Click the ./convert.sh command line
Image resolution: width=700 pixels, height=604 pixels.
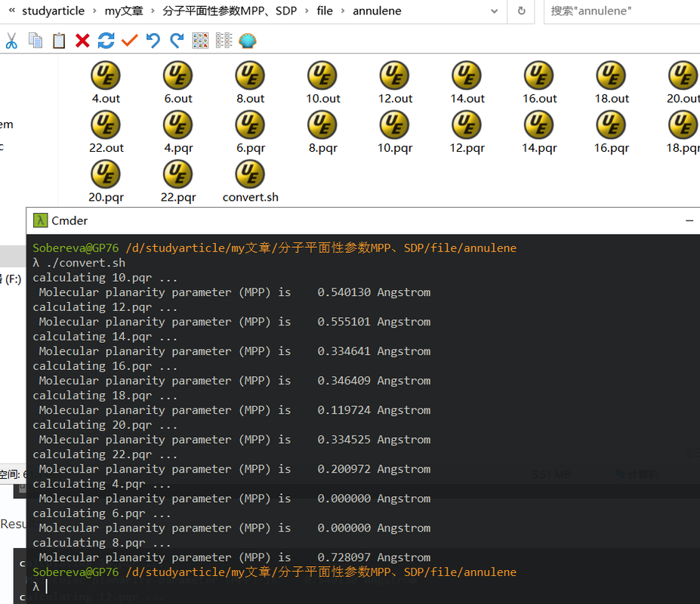pyautogui.click(x=79, y=263)
